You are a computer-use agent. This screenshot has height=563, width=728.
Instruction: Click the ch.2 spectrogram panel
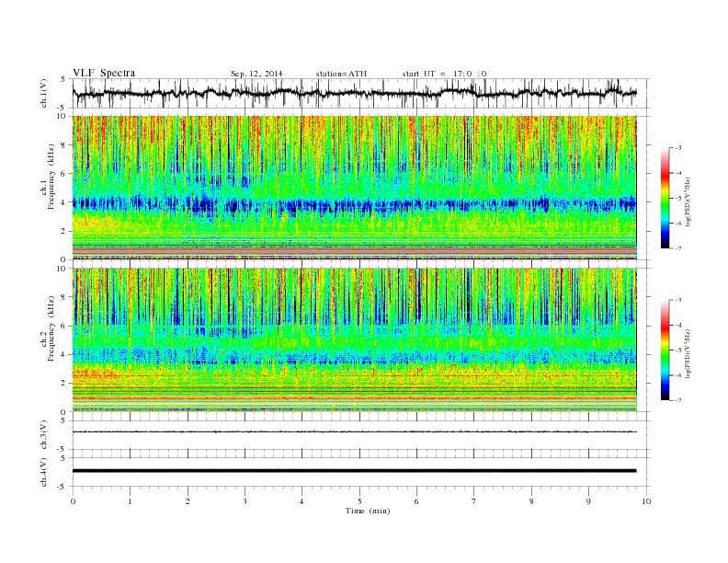pyautogui.click(x=355, y=340)
